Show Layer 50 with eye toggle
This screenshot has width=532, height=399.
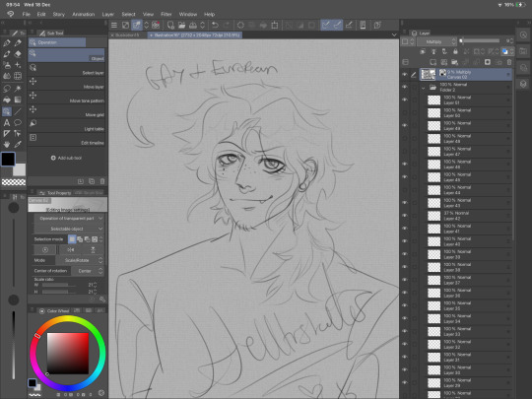click(x=405, y=112)
